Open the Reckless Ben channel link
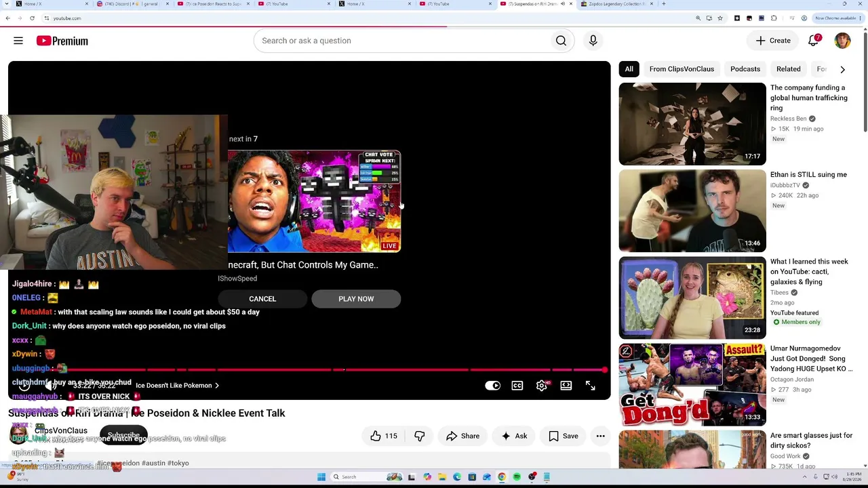Image resolution: width=868 pixels, height=488 pixels. tap(788, 119)
